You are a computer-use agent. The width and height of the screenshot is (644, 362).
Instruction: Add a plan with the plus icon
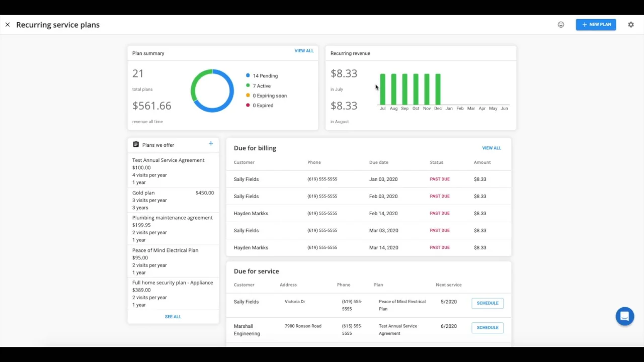click(211, 144)
